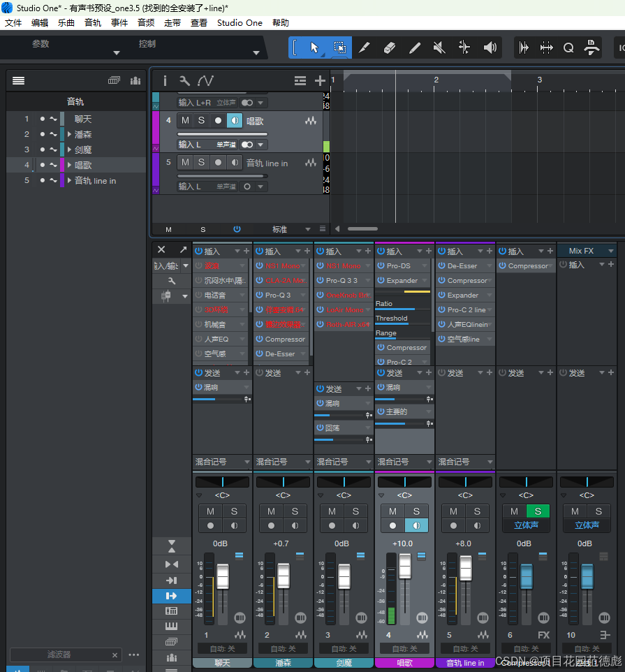Image resolution: width=625 pixels, height=672 pixels.
Task: Toggle monitor on track 4 唱歌
Action: click(235, 120)
